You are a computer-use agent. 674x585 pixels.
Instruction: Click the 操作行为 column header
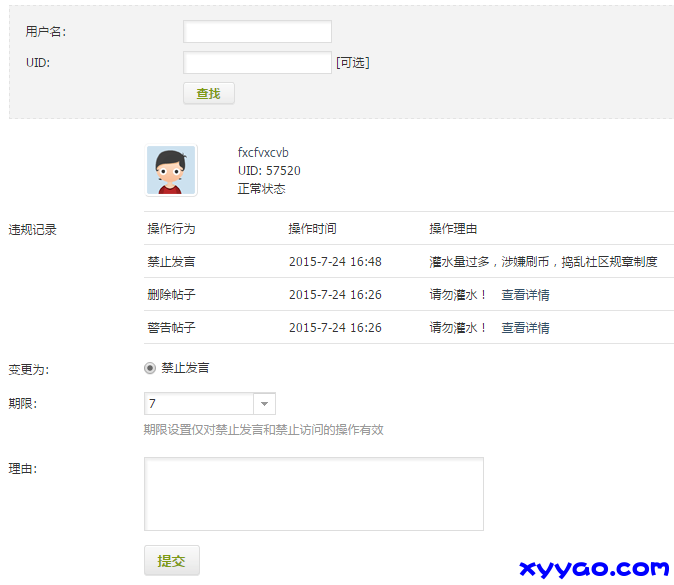tap(171, 229)
